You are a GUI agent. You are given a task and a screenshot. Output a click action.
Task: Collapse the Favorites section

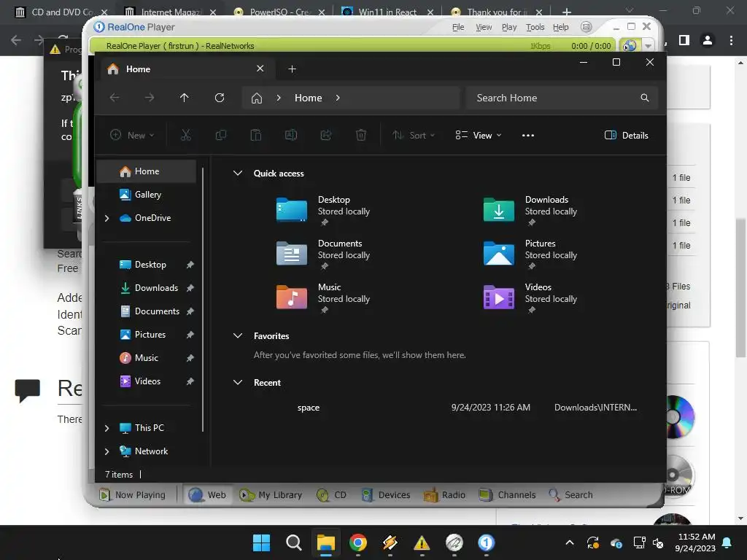coord(238,335)
